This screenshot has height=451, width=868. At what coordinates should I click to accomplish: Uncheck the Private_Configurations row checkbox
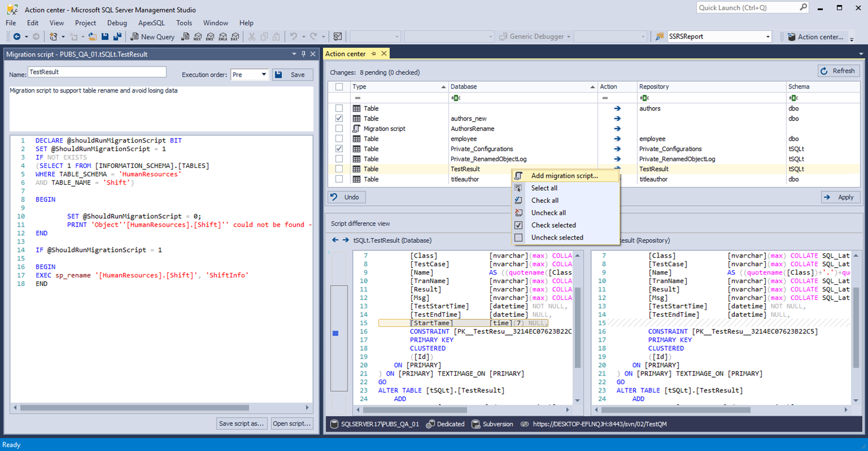[x=339, y=149]
